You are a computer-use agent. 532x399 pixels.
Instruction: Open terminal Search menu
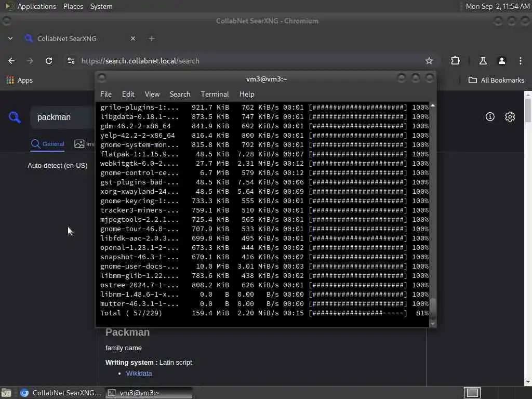[180, 94]
